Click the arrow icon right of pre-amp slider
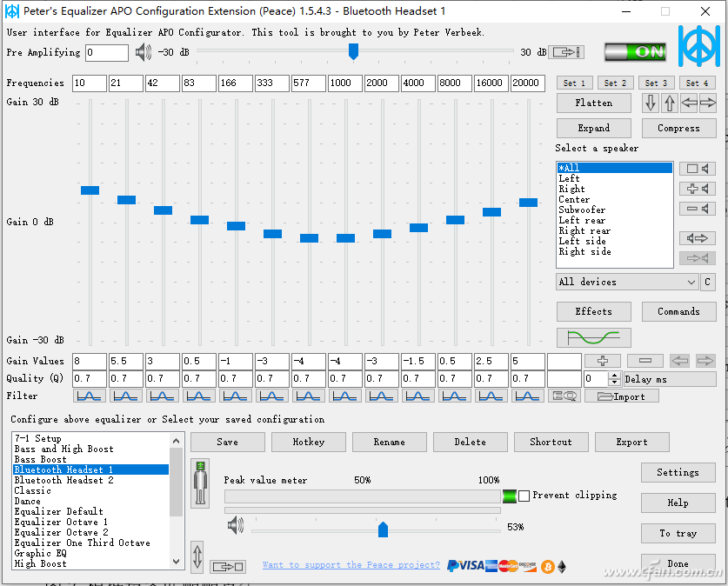 tap(566, 52)
